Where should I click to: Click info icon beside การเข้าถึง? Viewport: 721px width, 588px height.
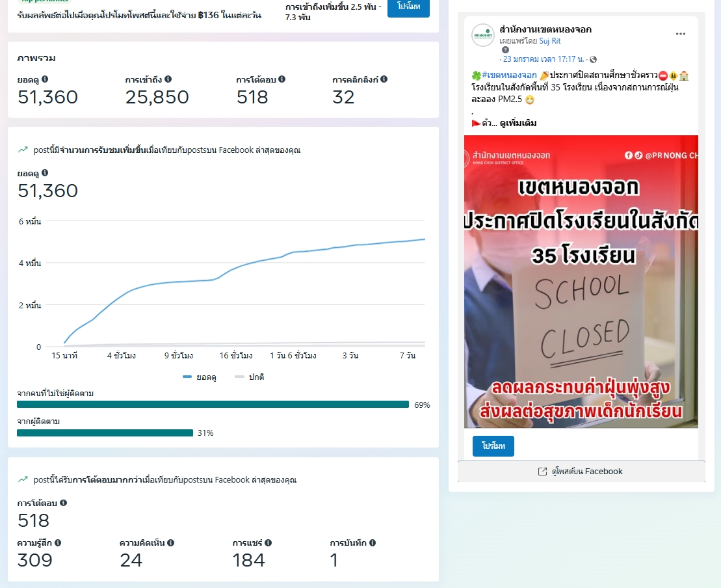click(168, 79)
